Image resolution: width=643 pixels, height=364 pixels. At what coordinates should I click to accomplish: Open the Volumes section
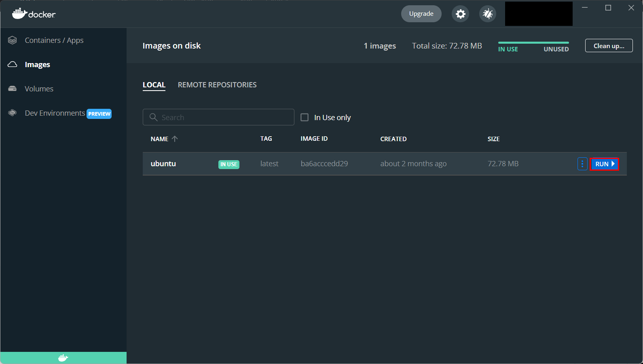pyautogui.click(x=39, y=89)
